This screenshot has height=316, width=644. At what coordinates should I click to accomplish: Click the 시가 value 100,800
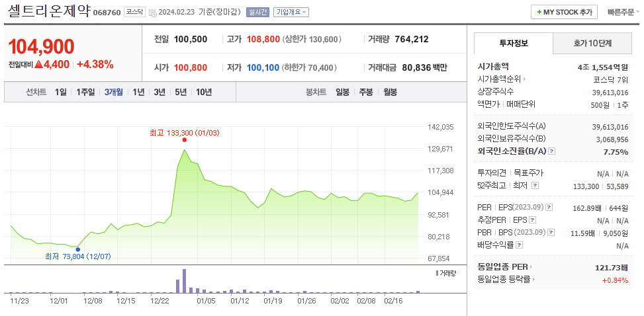click(191, 67)
